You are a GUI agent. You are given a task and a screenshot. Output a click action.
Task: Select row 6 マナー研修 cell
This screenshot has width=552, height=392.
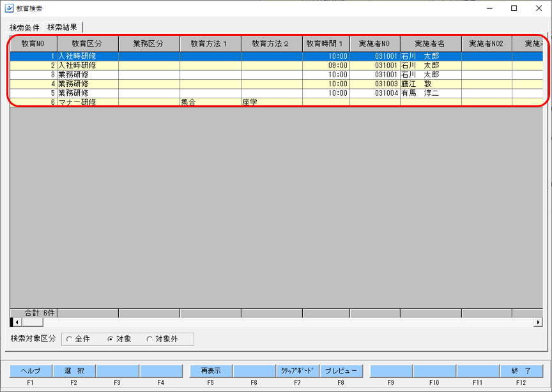pos(88,102)
